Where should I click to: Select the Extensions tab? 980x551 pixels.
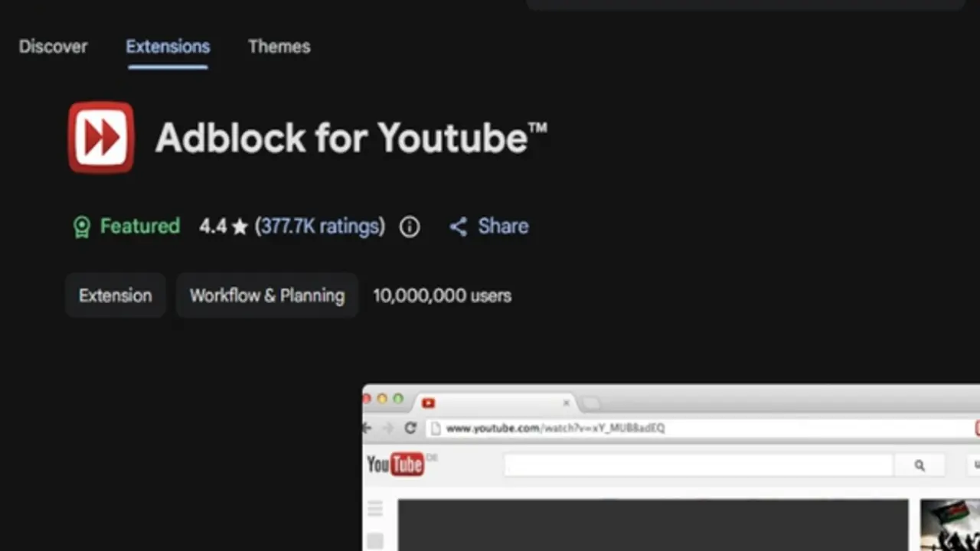pos(168,47)
